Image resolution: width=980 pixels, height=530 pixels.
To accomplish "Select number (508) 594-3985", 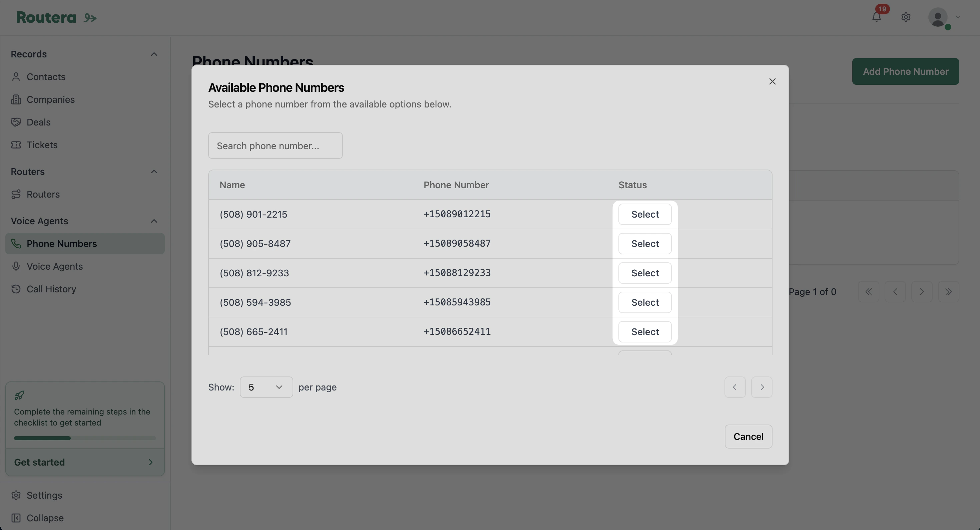I will pyautogui.click(x=645, y=302).
